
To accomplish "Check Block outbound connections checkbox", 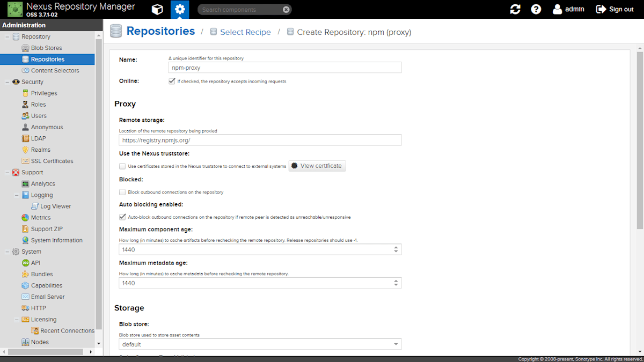I will (122, 192).
